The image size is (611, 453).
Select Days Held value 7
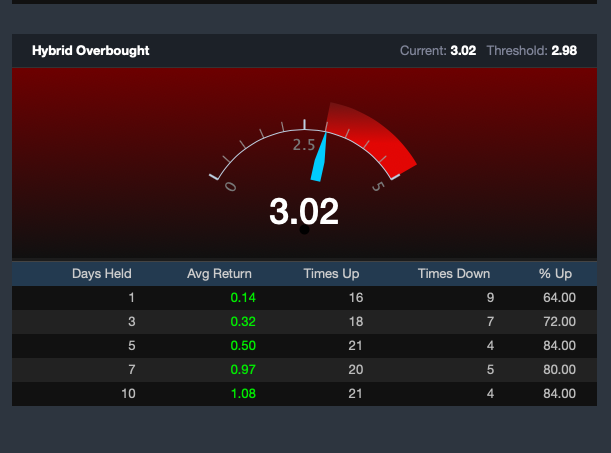click(132, 369)
